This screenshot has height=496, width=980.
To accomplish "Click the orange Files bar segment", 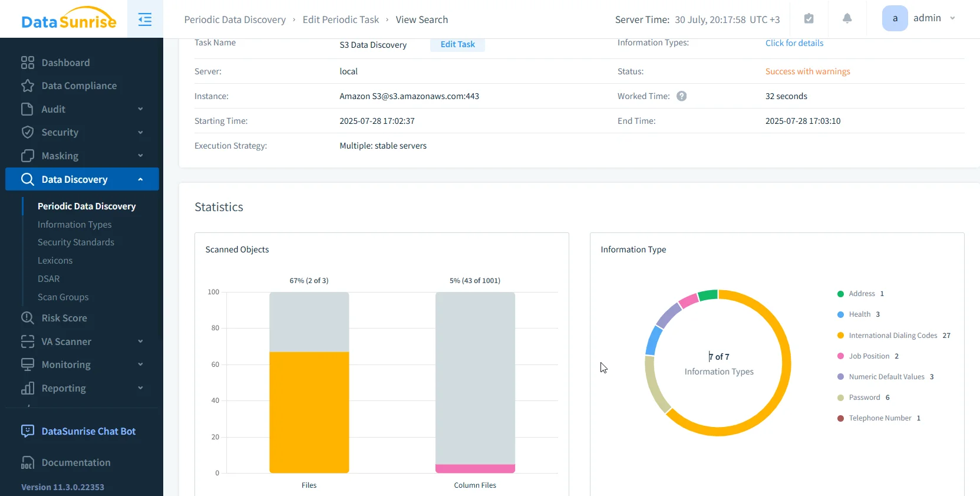I will [x=309, y=412].
